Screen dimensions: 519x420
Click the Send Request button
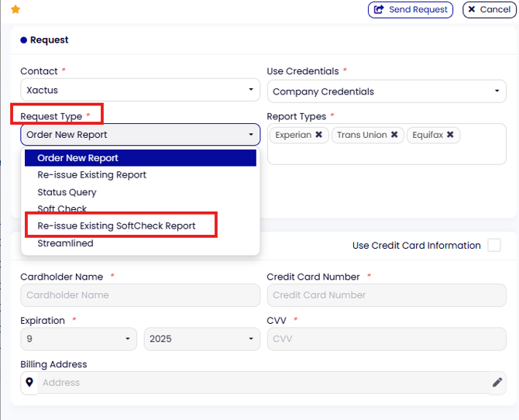411,9
